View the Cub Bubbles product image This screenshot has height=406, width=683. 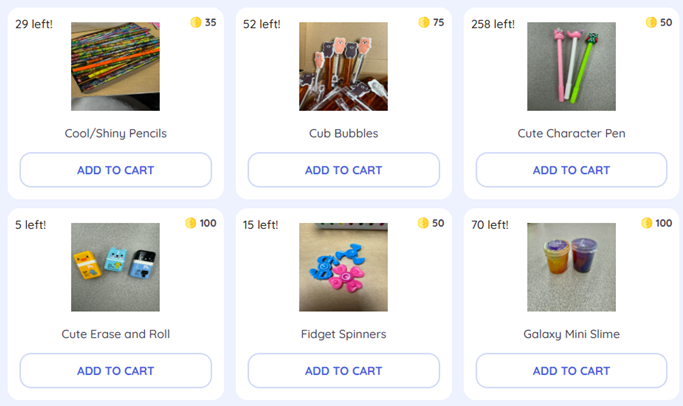point(343,66)
